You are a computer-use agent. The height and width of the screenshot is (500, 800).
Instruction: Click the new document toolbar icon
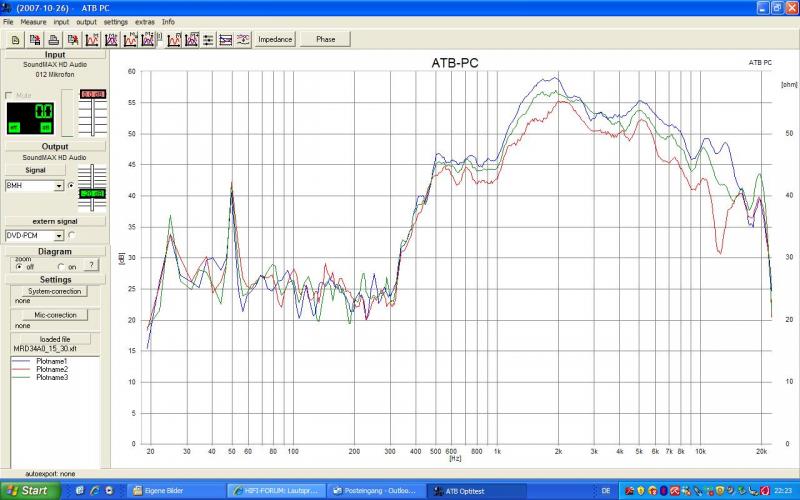(15, 39)
